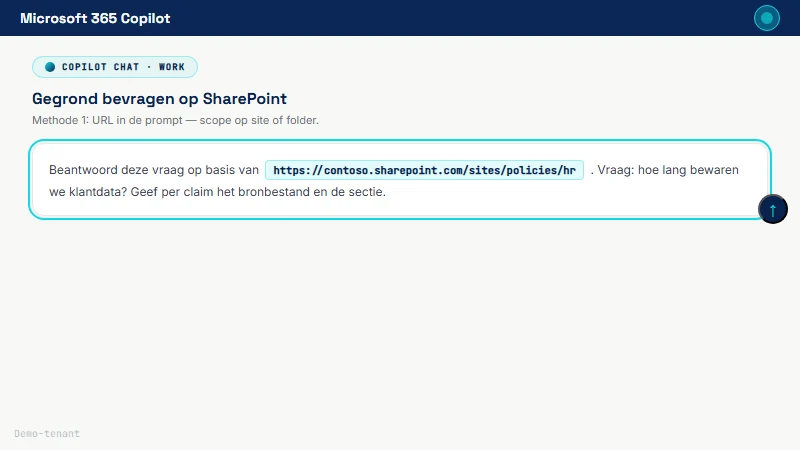Open the profile avatar circle
The height and width of the screenshot is (450, 800).
[767, 18]
